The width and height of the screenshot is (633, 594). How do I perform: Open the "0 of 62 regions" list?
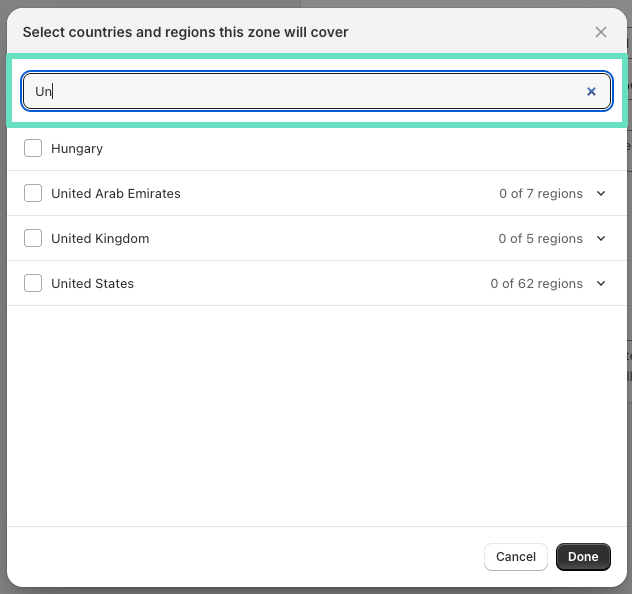click(536, 283)
